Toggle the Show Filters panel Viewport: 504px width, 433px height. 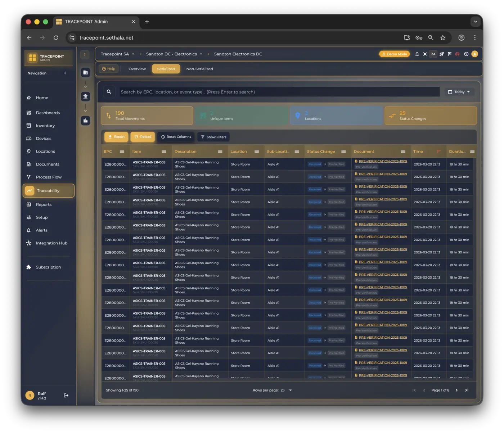pos(213,137)
